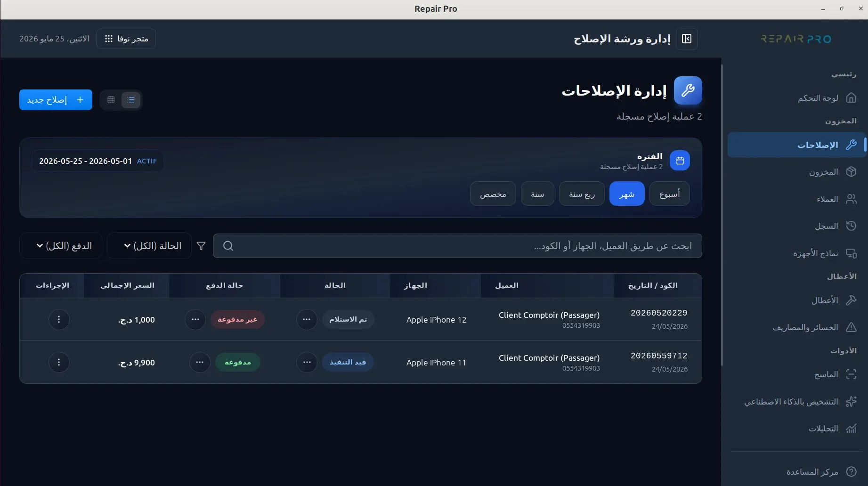Open payment options for iPhone 11 row
The image size is (868, 486).
tap(200, 362)
